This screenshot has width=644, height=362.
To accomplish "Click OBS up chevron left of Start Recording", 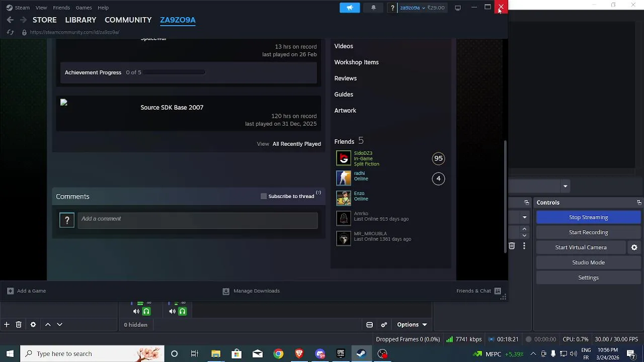I will click(524, 229).
